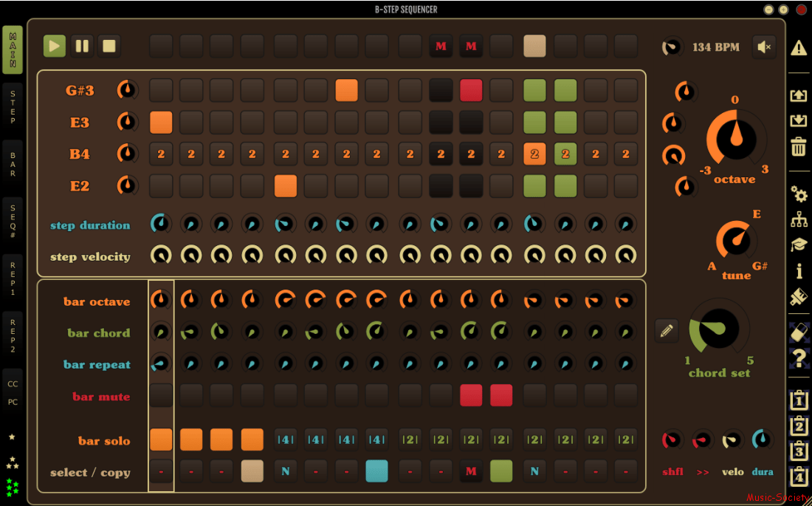
Task: Select clipboard slot 4
Action: pos(799,475)
